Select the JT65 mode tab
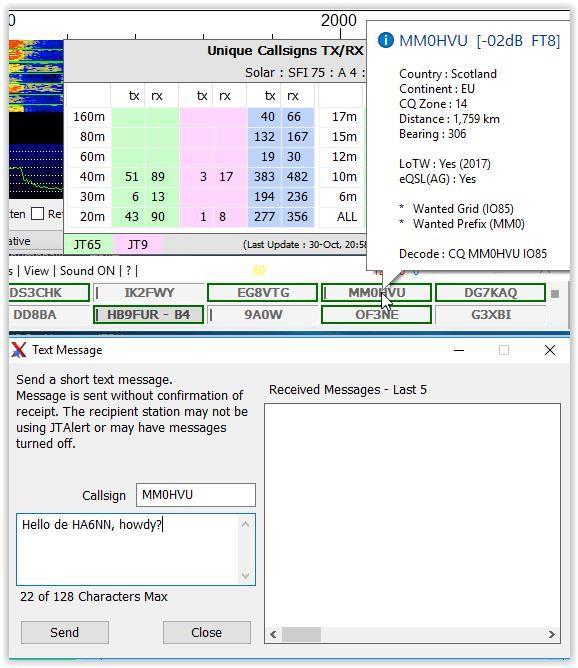The height and width of the screenshot is (668, 578). pos(88,245)
